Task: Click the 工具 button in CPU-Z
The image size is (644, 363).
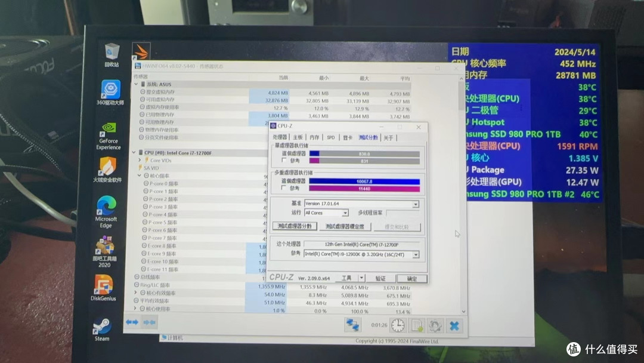Action: pyautogui.click(x=346, y=278)
